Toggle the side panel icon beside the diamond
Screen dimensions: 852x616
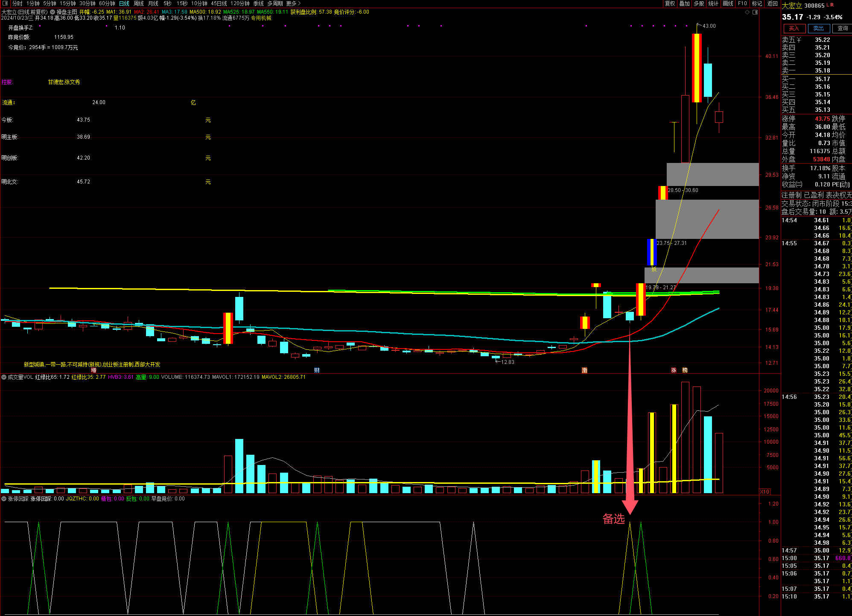(755, 12)
